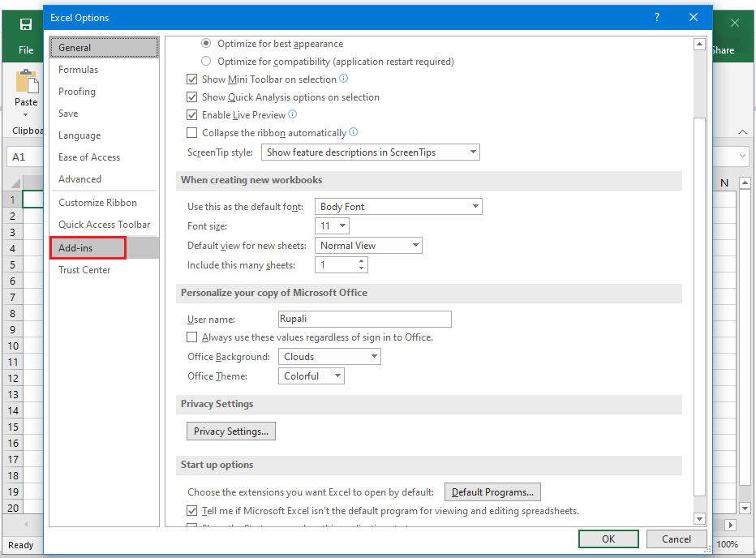Viewport: 756px width, 558px height.
Task: Click Select All corner in Excel sheet
Action: (15, 182)
